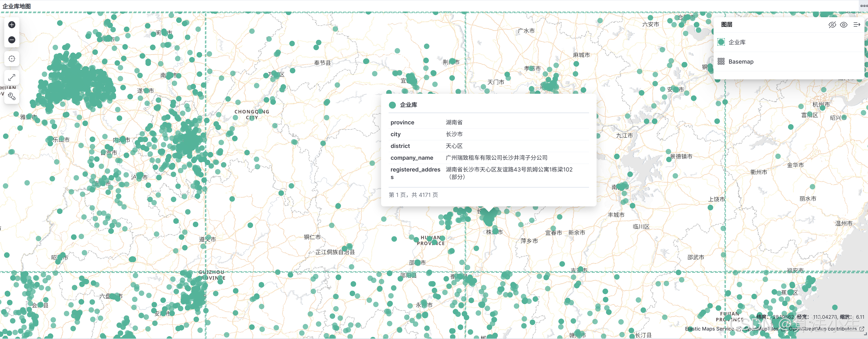Click the 景德镇市 map label
Viewport: 868px width, 339px height.
pos(681,156)
